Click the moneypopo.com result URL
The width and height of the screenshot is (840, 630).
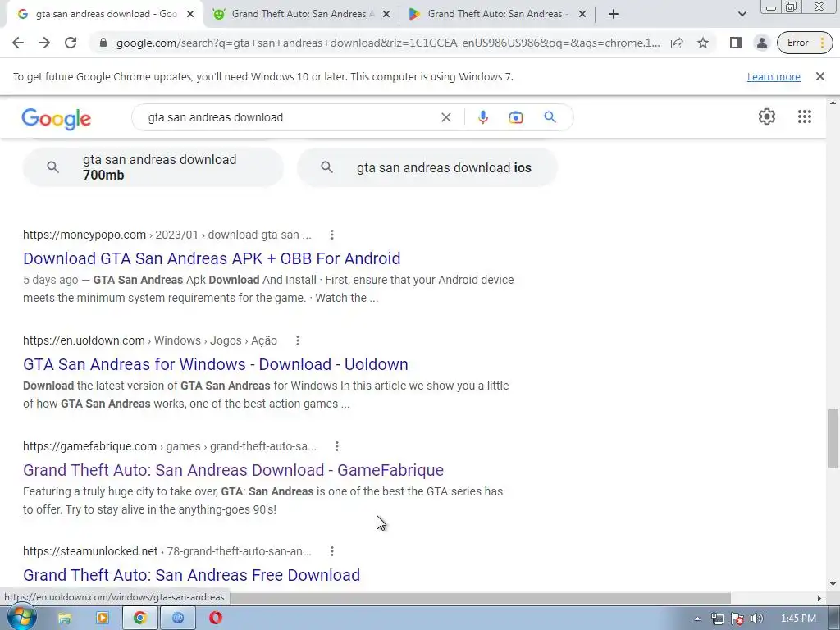click(x=167, y=235)
